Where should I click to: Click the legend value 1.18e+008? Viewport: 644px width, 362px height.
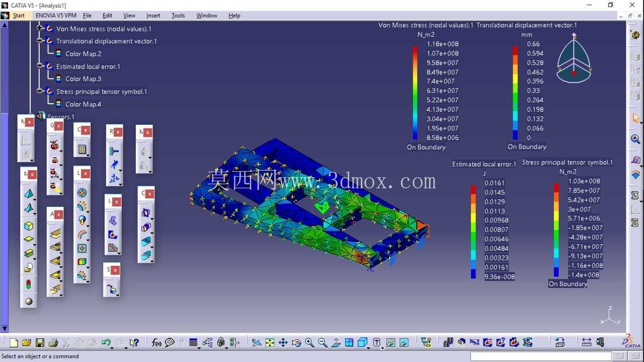click(443, 44)
